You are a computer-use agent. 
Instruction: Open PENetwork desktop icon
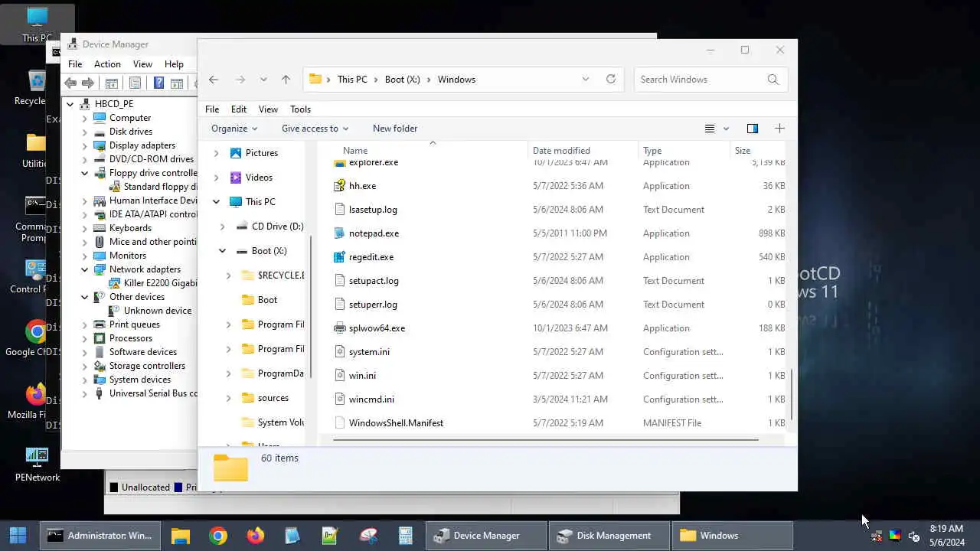[37, 464]
